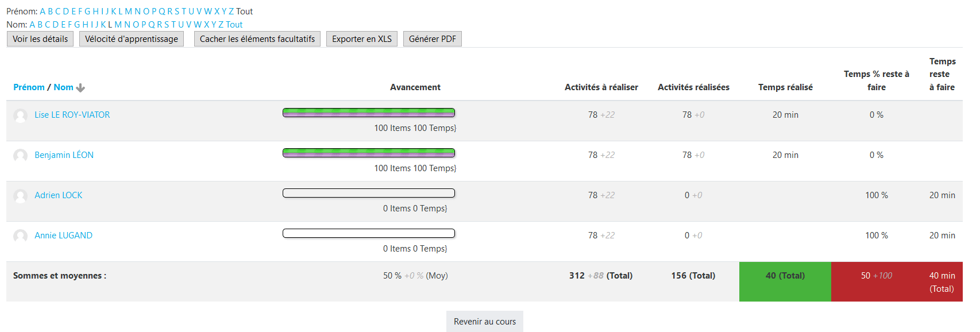This screenshot has width=980, height=332.
Task: Return with Revenir au cours button
Action: pyautogui.click(x=485, y=322)
